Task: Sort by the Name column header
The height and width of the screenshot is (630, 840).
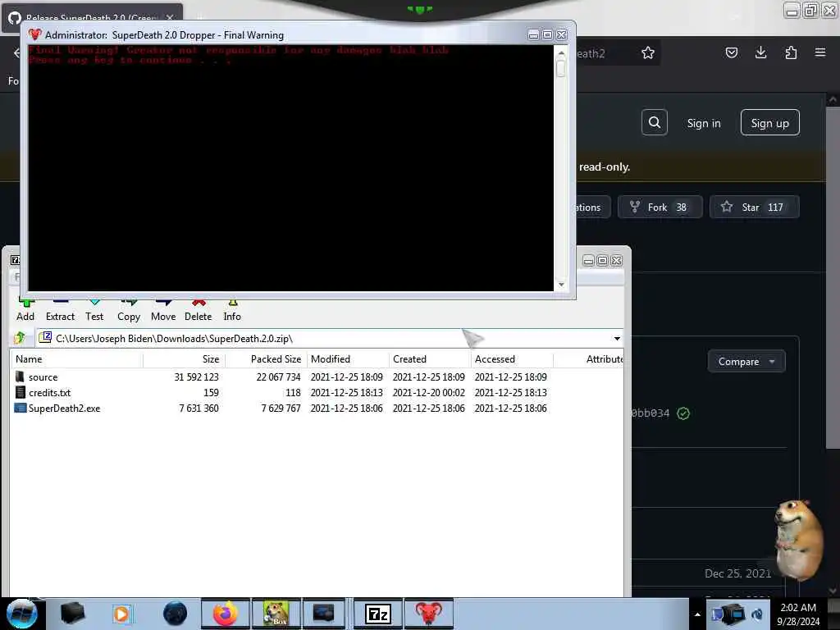Action: tap(76, 359)
